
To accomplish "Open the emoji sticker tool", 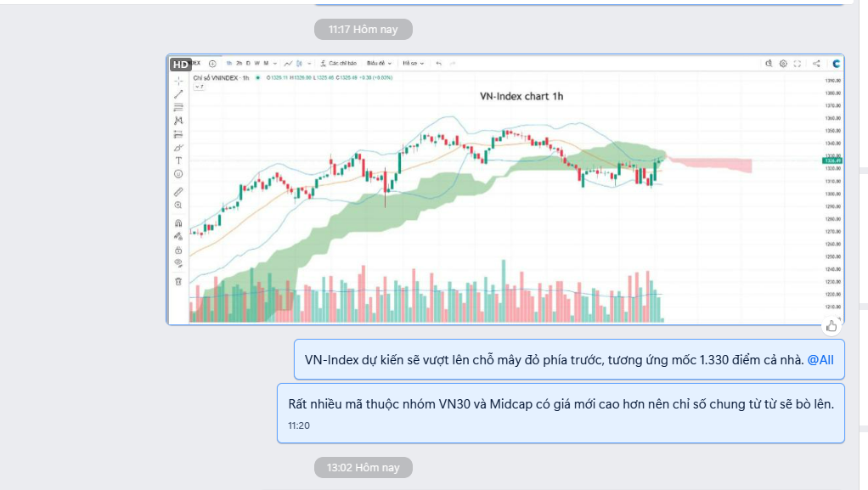I will tap(178, 173).
